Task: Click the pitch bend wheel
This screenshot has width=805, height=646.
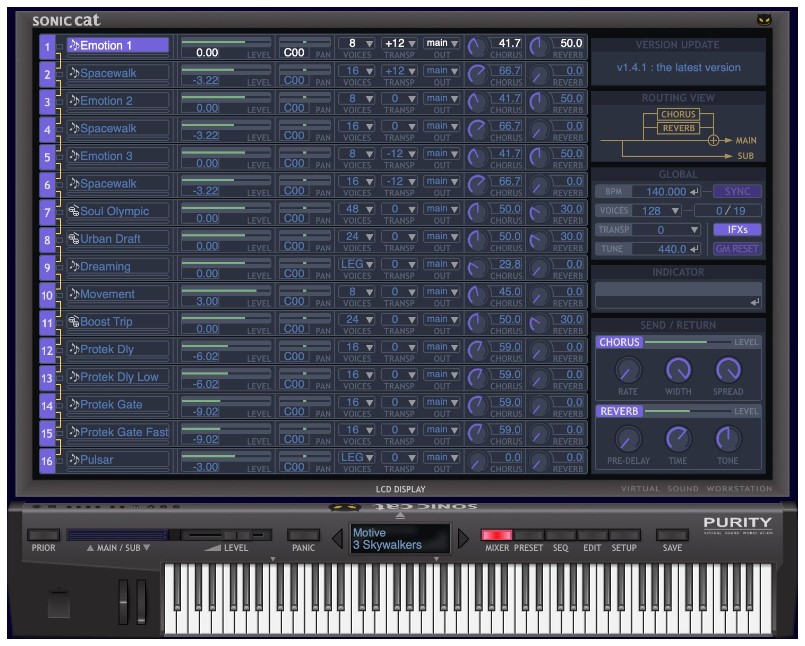Action: tap(123, 601)
